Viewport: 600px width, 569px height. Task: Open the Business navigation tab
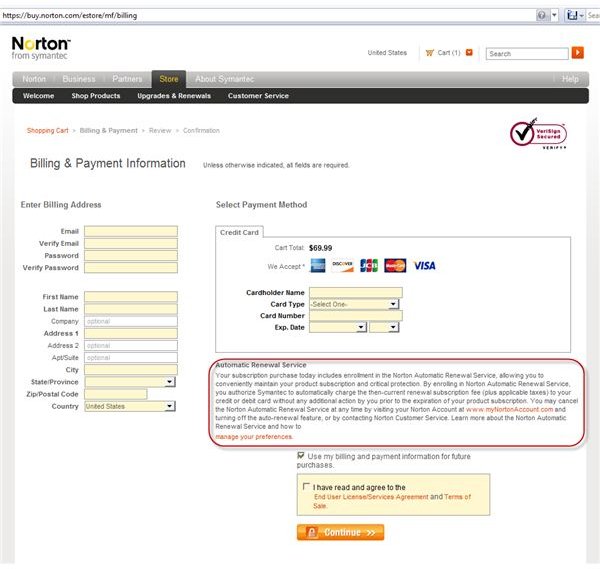point(79,79)
